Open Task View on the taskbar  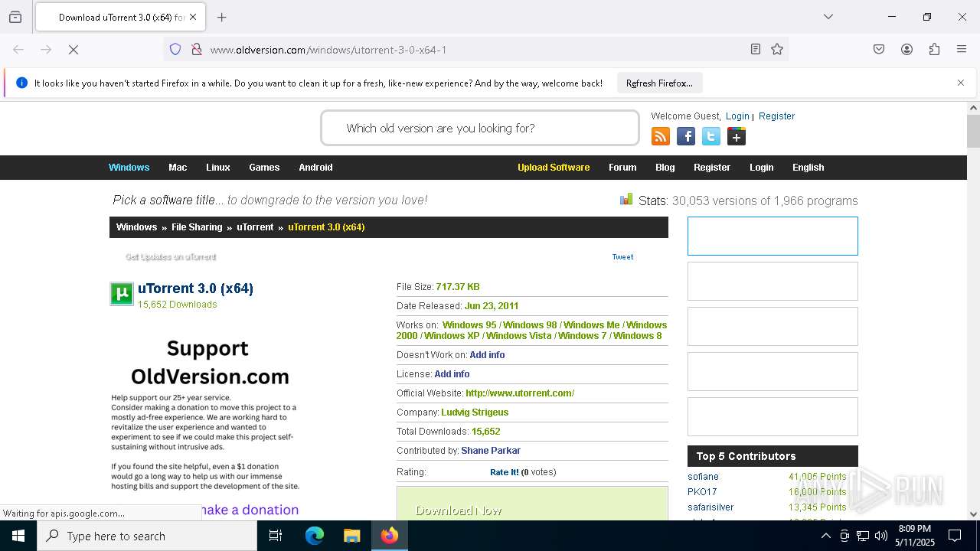[x=276, y=536]
